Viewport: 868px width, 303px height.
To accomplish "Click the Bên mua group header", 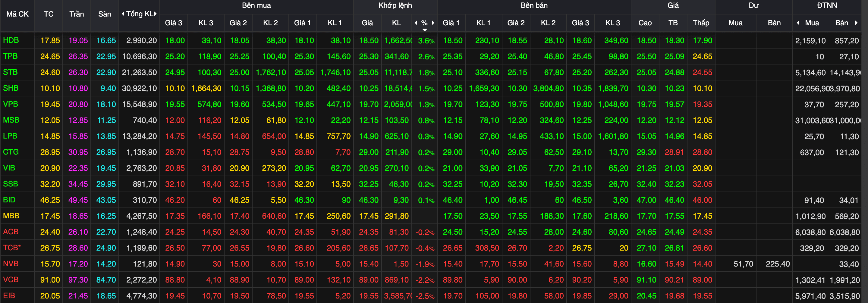I will pos(256,5).
